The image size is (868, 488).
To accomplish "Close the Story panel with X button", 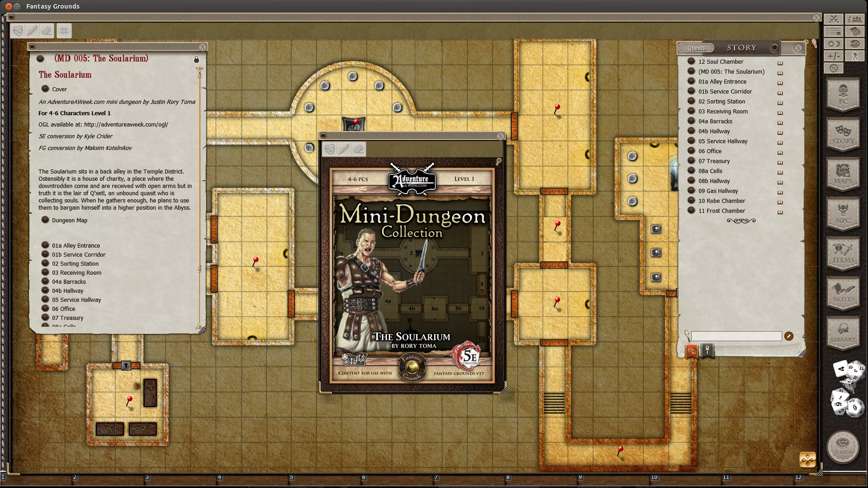I will click(x=798, y=48).
